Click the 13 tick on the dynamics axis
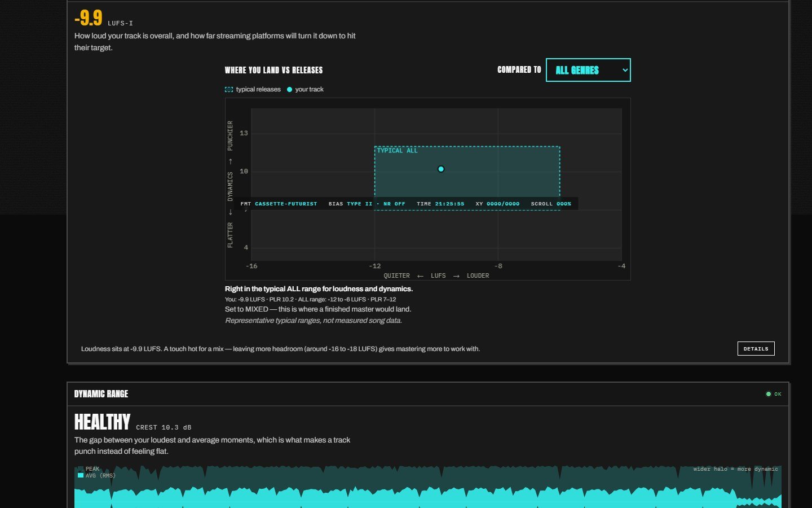 (244, 133)
